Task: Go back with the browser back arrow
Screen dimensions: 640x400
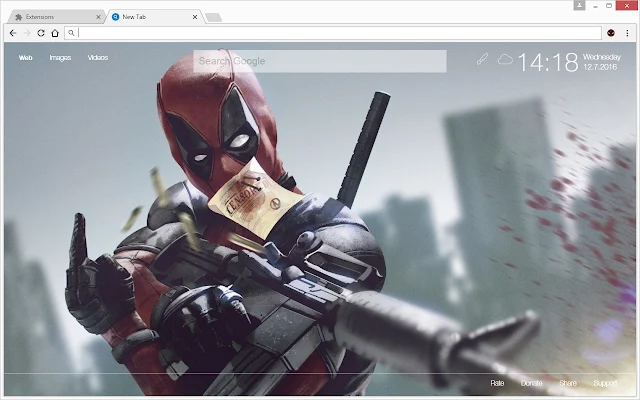Action: (13, 33)
